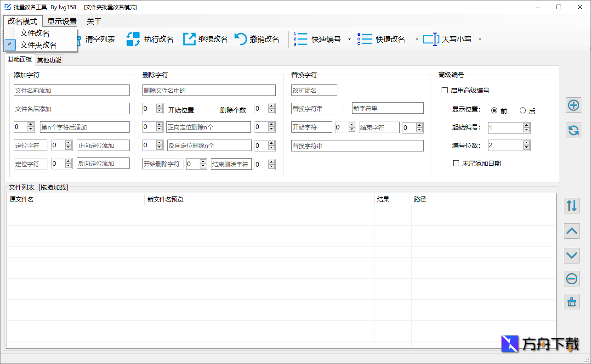
Task: Click the 继续改名 (continue rename) icon
Action: pyautogui.click(x=189, y=39)
